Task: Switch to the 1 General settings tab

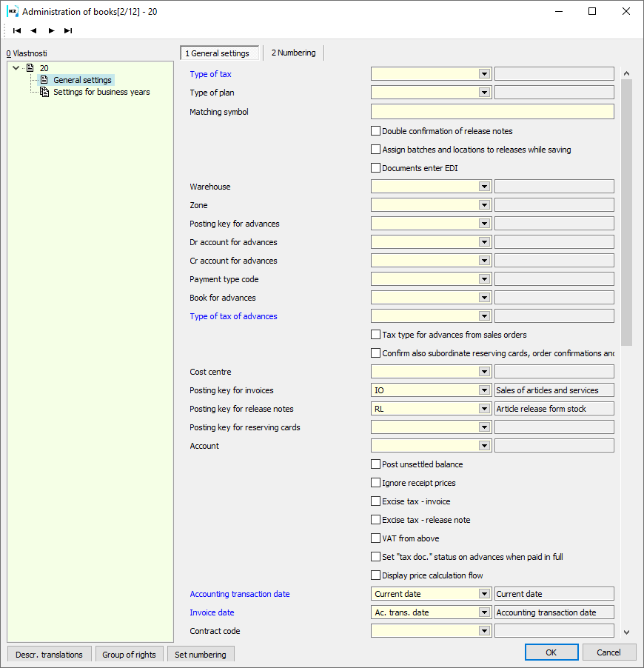Action: tap(220, 53)
